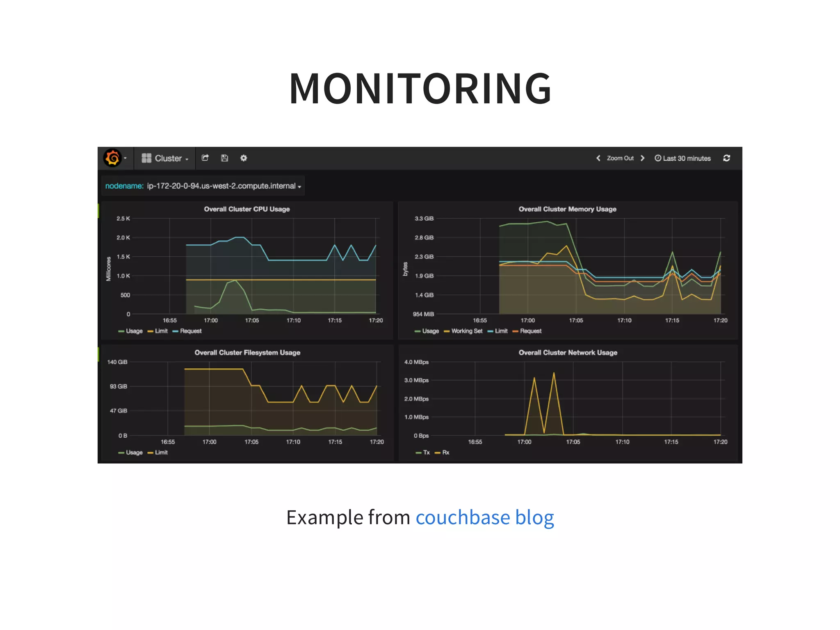
Task: Toggle Usage series in Filesystem legend
Action: (130, 452)
